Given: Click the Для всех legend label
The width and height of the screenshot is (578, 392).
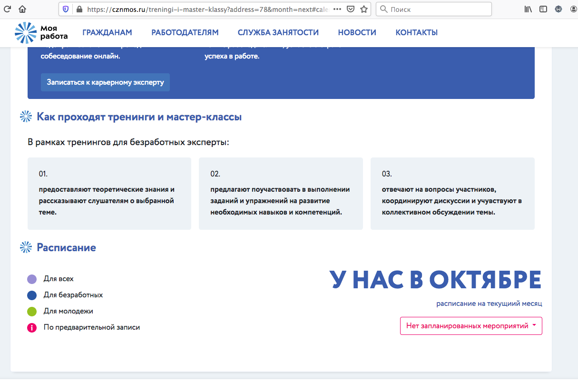Looking at the screenshot, I should 59,279.
